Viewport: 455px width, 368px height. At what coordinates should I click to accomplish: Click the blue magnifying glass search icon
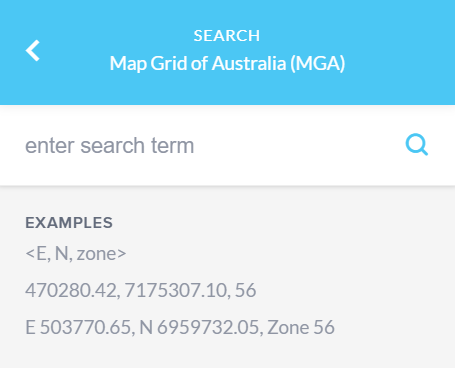tap(417, 145)
